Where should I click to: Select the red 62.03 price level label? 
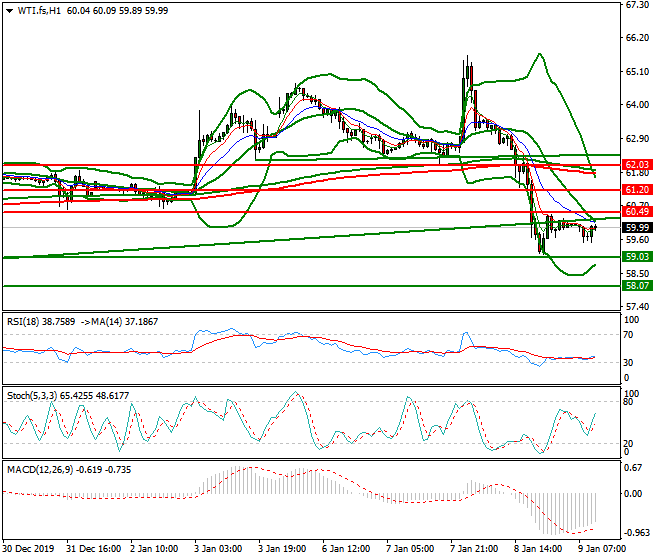(637, 165)
